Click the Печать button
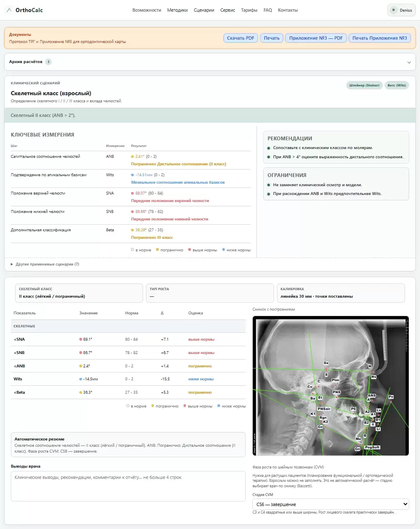420x529 pixels. 272,38
